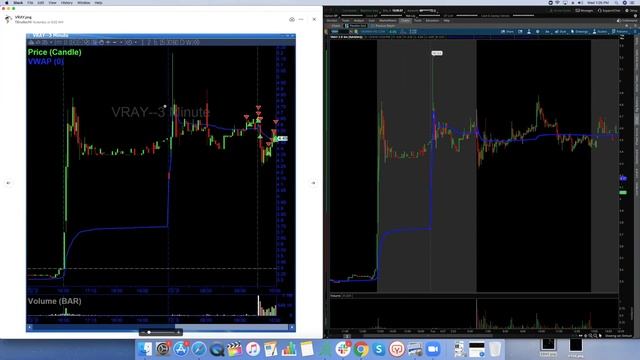The width and height of the screenshot is (640, 360).
Task: Close the Slack image viewer
Action: (314, 19)
